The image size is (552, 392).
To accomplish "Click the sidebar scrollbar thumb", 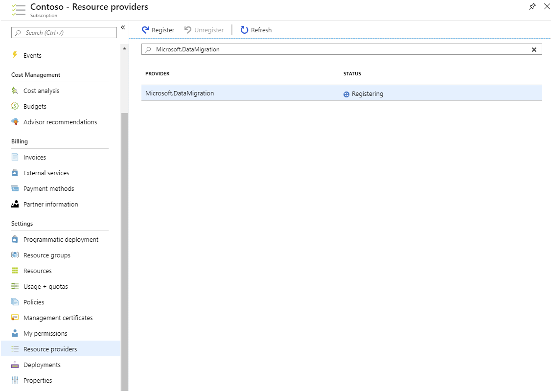I will [x=124, y=252].
